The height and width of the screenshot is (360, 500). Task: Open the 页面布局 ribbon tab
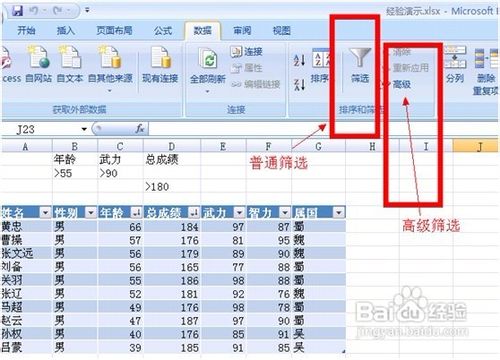click(x=114, y=31)
